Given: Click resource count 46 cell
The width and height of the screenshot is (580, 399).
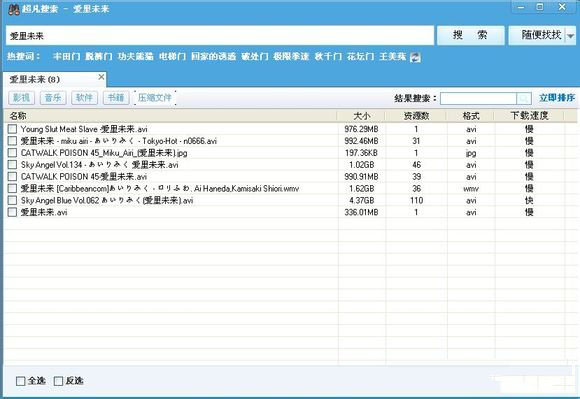Looking at the screenshot, I should 417,165.
